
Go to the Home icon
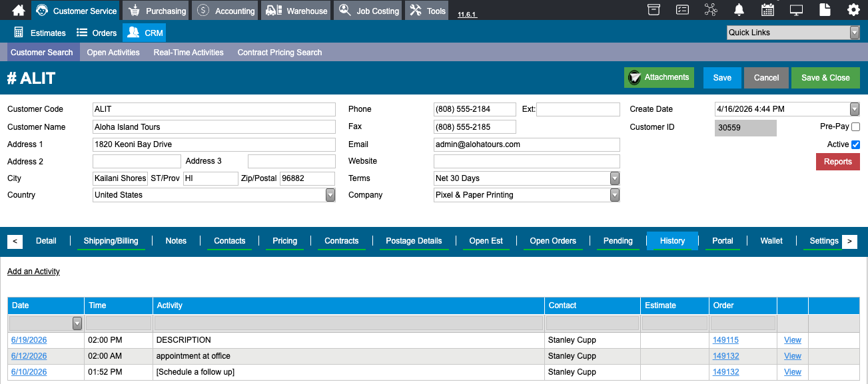[x=19, y=10]
